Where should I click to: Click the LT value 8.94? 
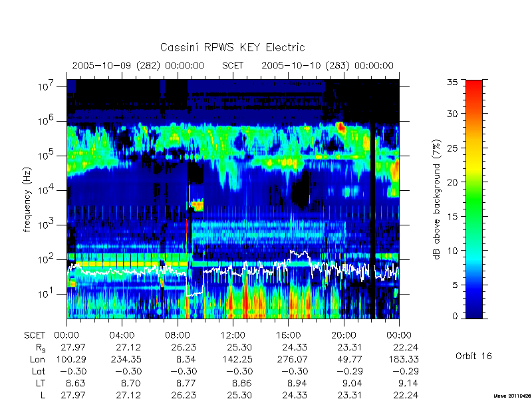coord(297,383)
